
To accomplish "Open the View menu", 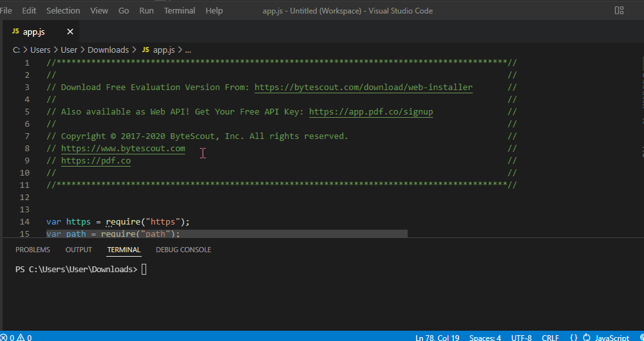I will point(99,11).
